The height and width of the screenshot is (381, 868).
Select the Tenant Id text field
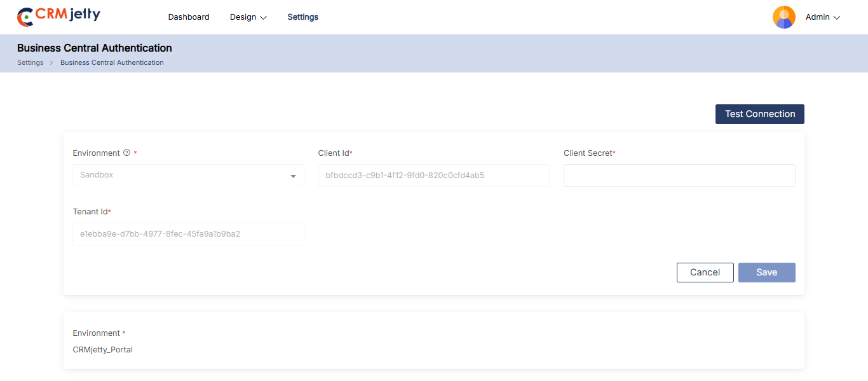tap(188, 234)
